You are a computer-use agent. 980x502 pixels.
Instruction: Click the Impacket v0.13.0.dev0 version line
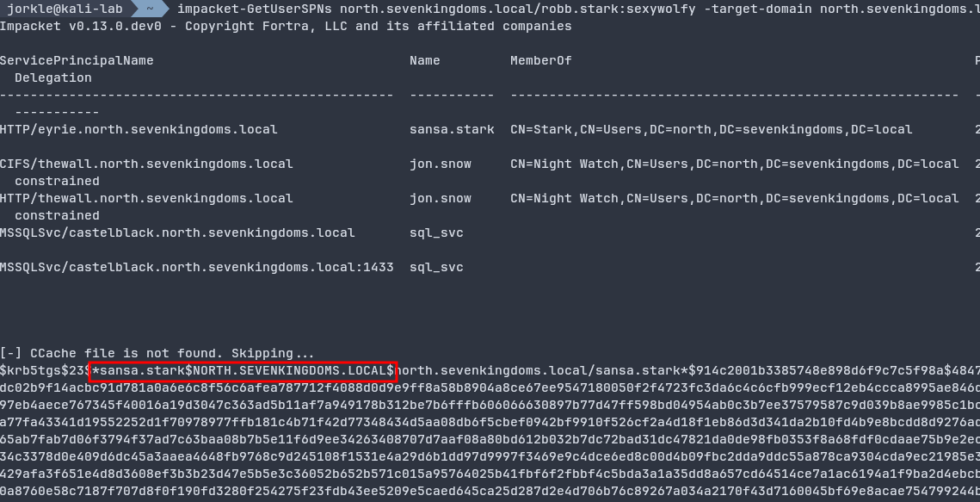286,26
